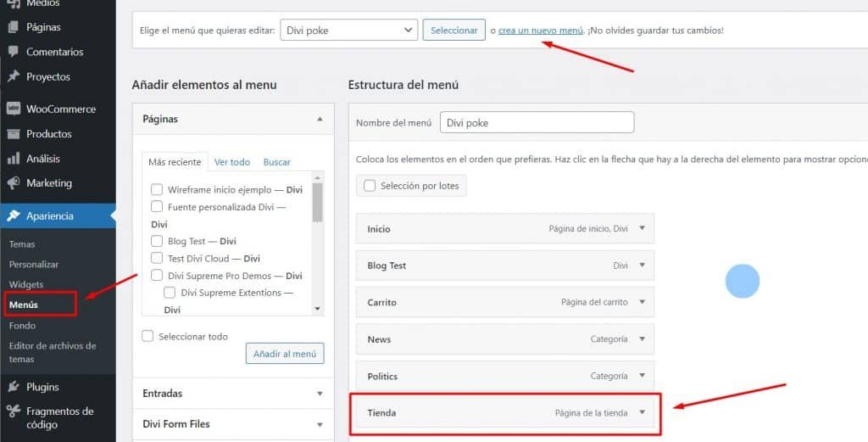Open Temas under Apariencia
Screen dimensions: 868x442
click(22, 243)
